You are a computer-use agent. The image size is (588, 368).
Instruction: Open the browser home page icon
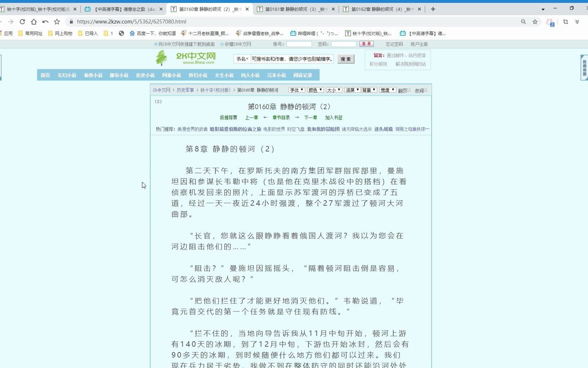[x=34, y=22]
